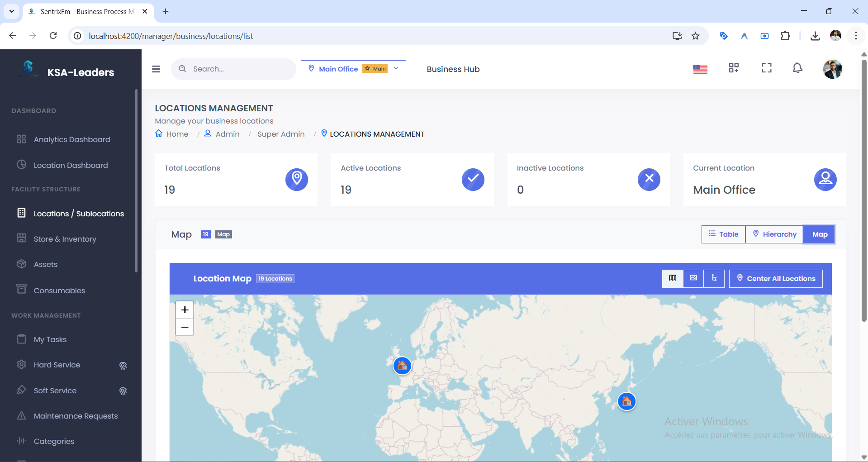Switch to the Hierarchy view tab
868x462 pixels.
[x=774, y=234]
